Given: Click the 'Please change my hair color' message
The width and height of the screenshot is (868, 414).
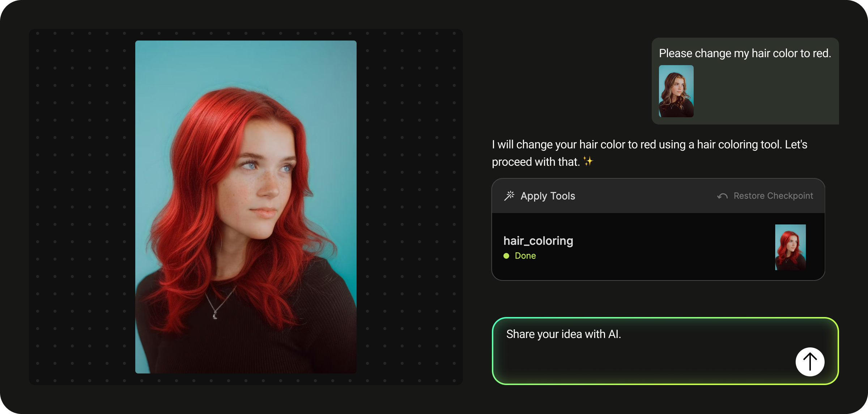Looking at the screenshot, I should click(x=745, y=53).
